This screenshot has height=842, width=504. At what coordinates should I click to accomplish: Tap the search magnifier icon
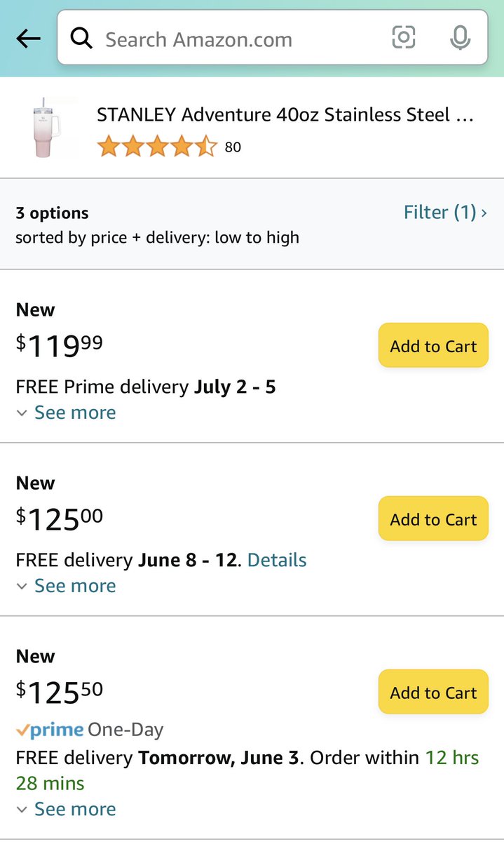(82, 39)
